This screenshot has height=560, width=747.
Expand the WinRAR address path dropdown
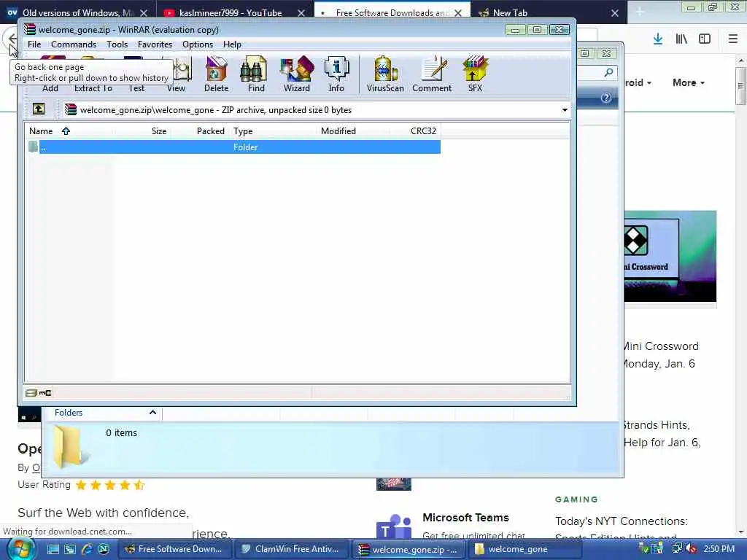coord(565,110)
